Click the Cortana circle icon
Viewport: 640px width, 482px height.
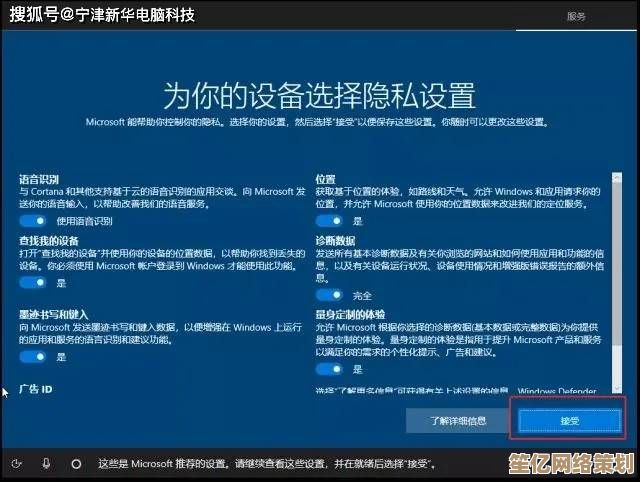(x=76, y=464)
